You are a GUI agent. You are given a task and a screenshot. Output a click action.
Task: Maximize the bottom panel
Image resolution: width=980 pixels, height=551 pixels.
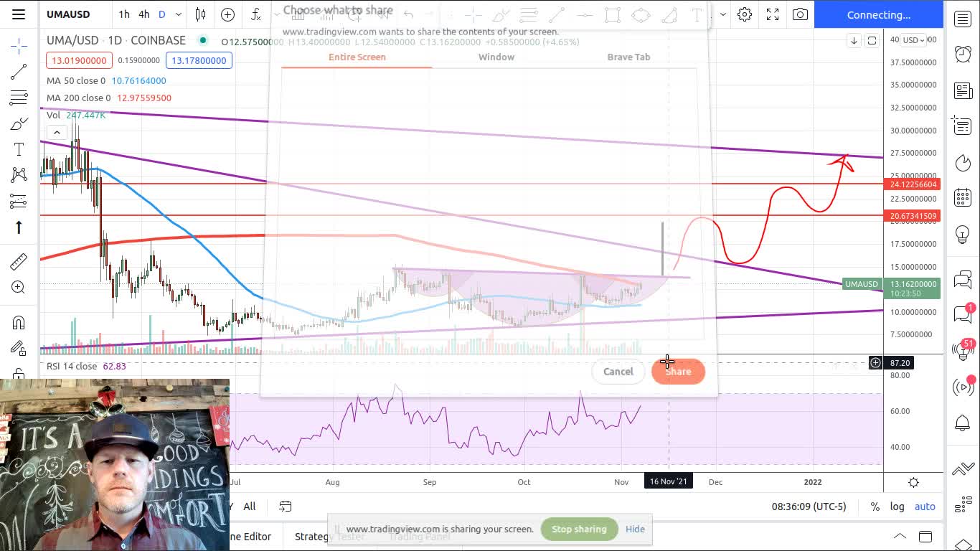pyautogui.click(x=925, y=536)
